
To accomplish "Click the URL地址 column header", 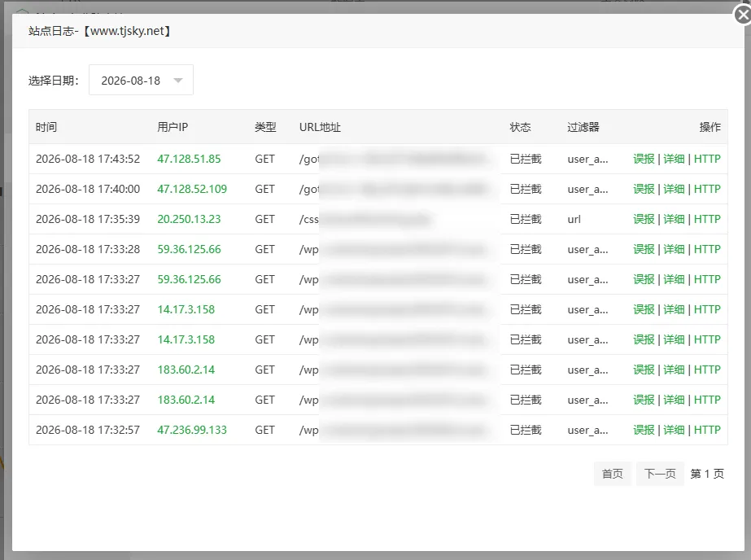I will point(320,127).
